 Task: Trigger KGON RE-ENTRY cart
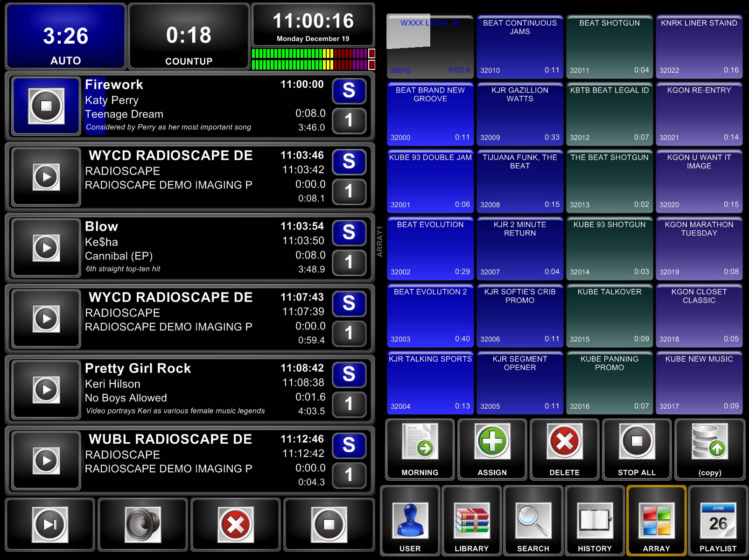[699, 114]
